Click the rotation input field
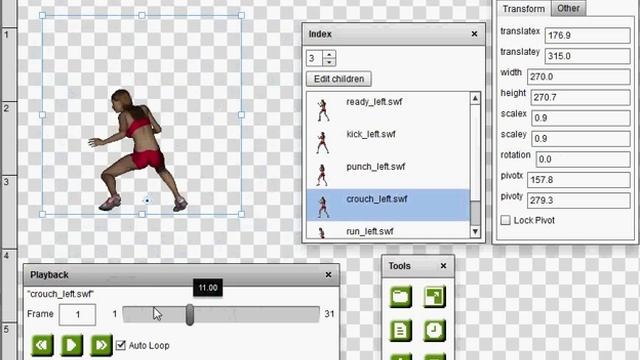Image resolution: width=640 pixels, height=360 pixels. [x=583, y=159]
